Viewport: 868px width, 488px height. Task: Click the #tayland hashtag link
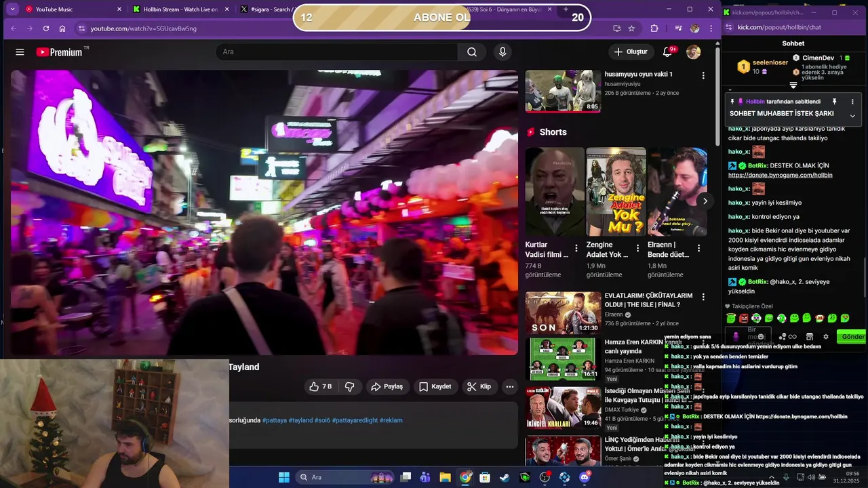coord(300,420)
